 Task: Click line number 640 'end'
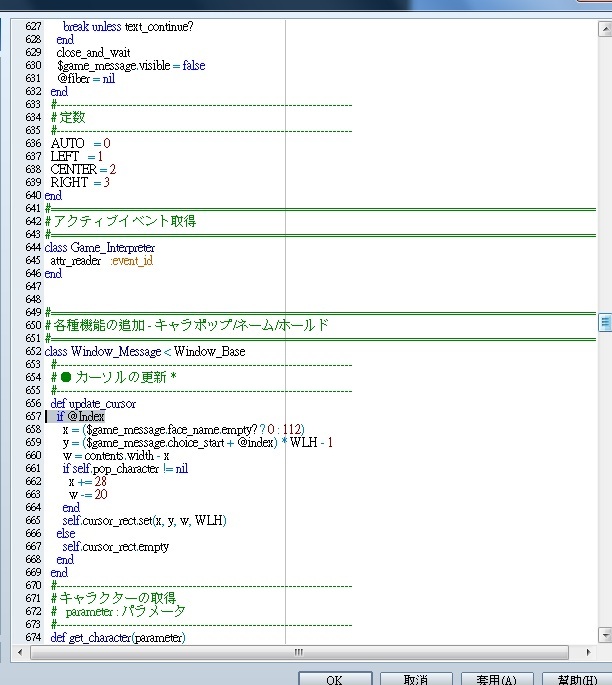[x=53, y=195]
